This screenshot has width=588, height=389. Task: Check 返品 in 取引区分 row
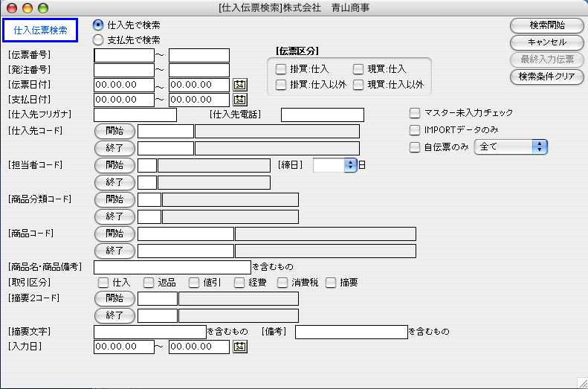(x=148, y=283)
